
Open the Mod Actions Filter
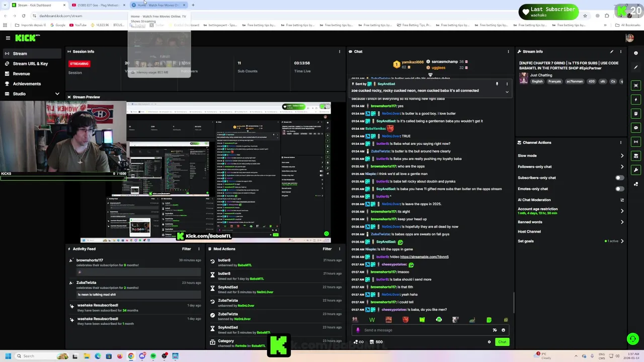tap(327, 249)
